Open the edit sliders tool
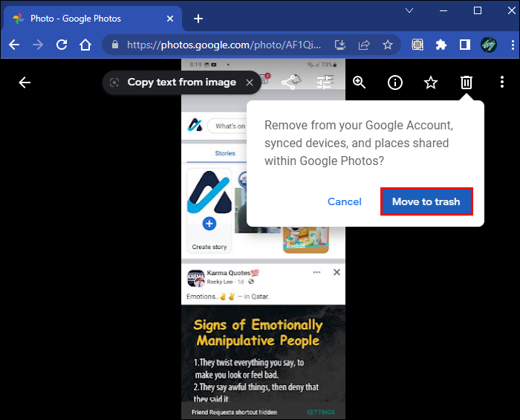The width and height of the screenshot is (520, 420). pyautogui.click(x=325, y=82)
